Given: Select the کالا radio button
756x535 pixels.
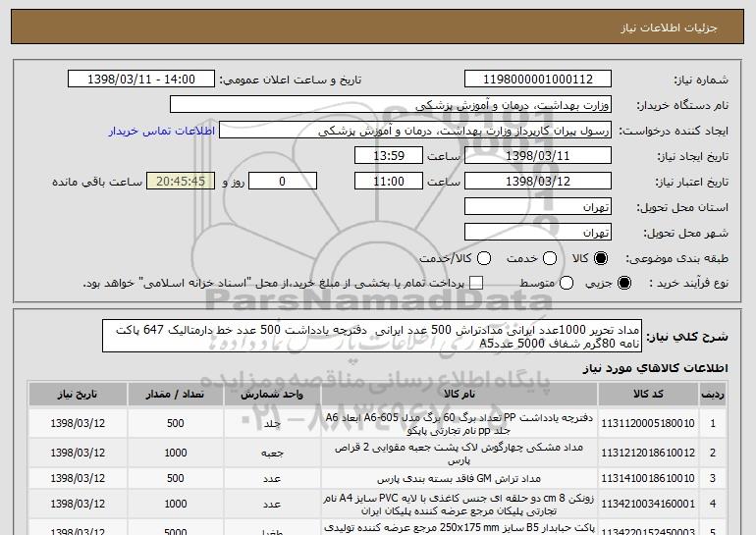Looking at the screenshot, I should (601, 258).
